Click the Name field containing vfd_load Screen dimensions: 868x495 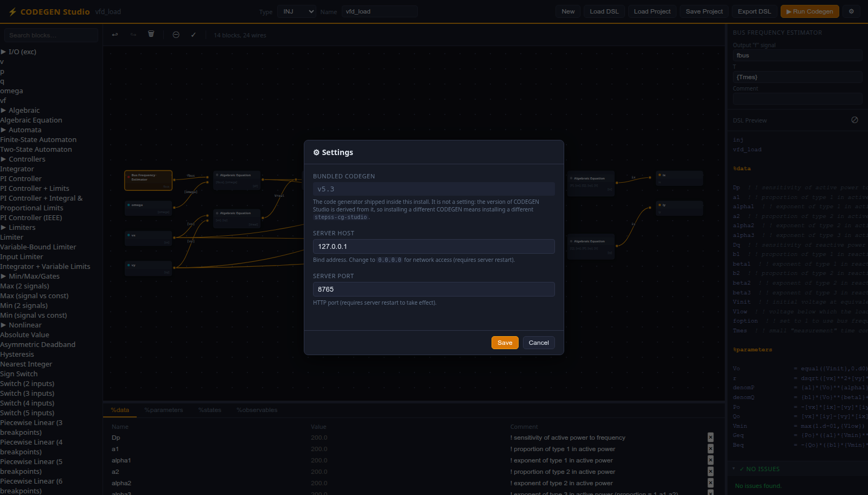pos(380,11)
